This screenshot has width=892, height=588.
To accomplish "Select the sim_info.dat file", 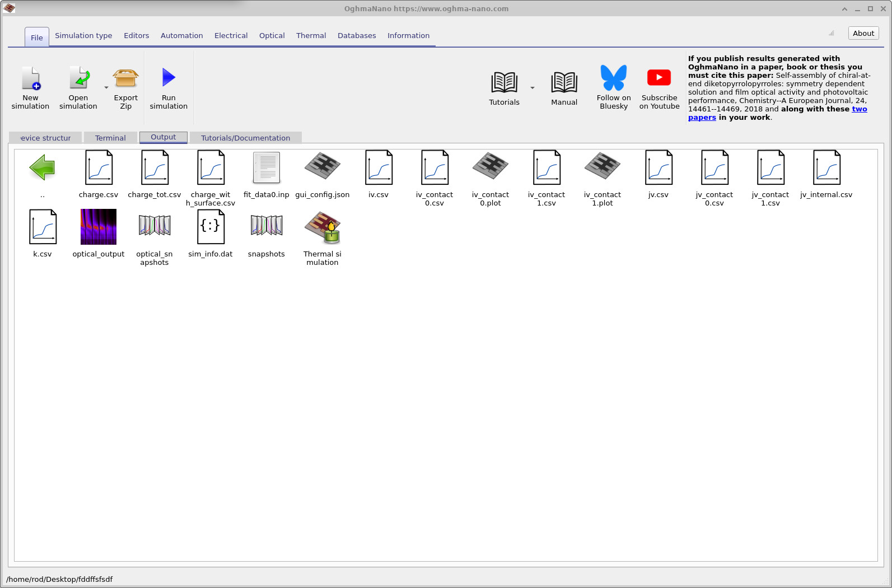I will (x=211, y=227).
